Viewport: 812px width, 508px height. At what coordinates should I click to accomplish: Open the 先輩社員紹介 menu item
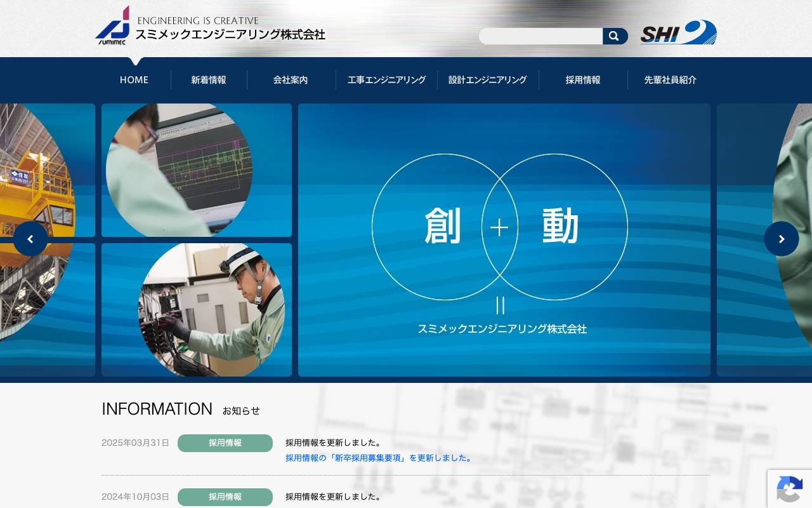(670, 80)
